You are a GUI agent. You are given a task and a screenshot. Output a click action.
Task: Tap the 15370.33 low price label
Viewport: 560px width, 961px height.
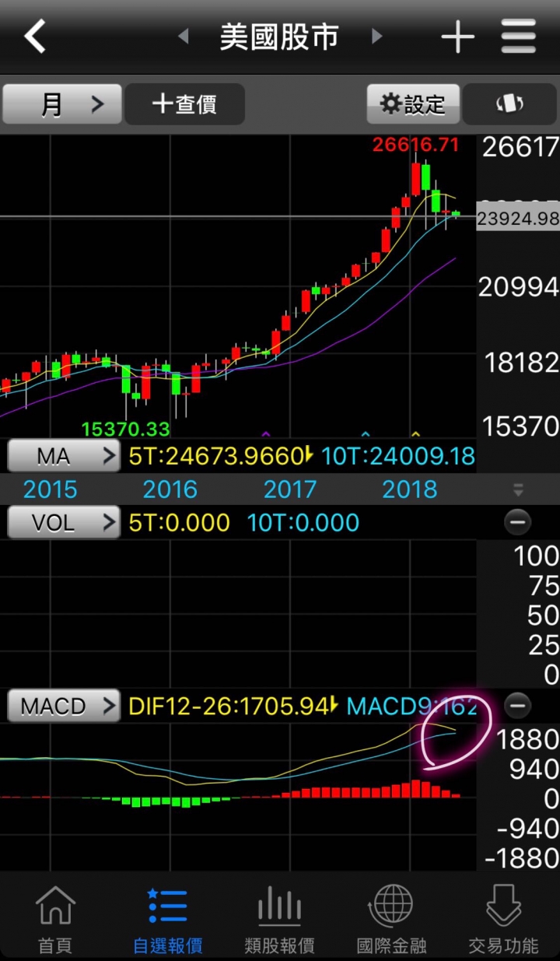126,429
